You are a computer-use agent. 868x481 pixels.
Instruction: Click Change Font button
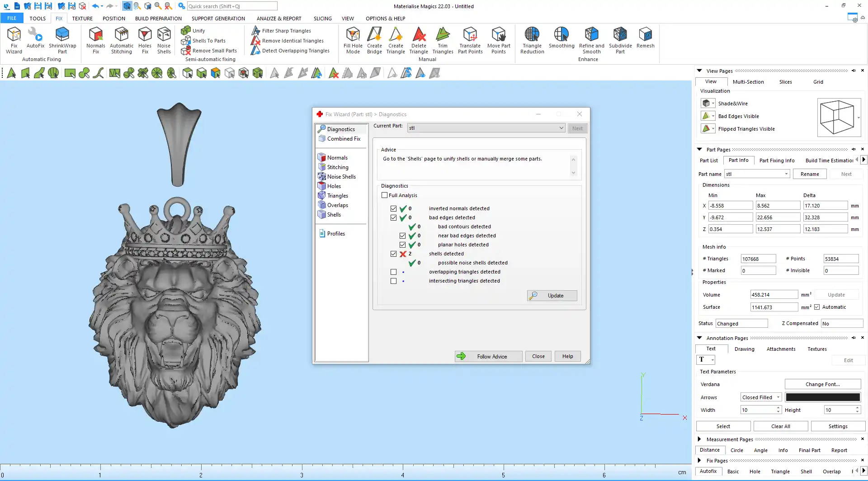823,384
